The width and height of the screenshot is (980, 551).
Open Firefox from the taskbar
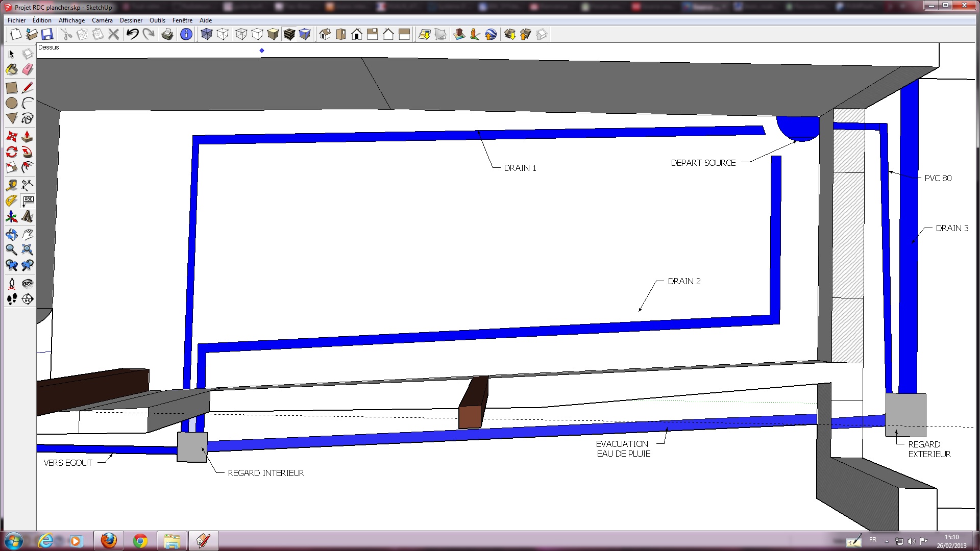pyautogui.click(x=109, y=540)
